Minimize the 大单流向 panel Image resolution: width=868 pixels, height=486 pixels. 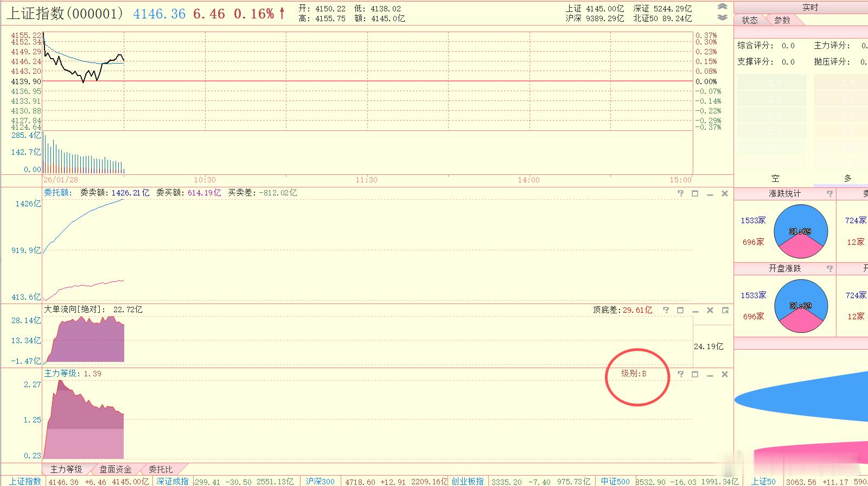695,311
